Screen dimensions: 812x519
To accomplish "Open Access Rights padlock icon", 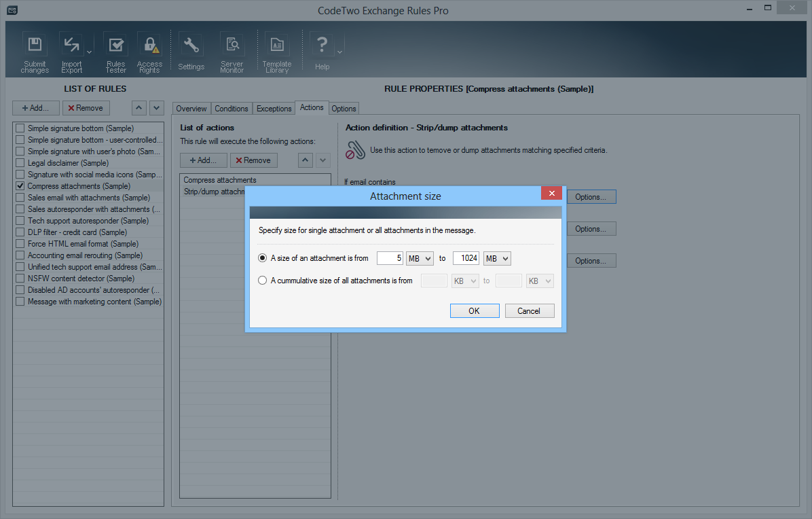I will [x=149, y=46].
